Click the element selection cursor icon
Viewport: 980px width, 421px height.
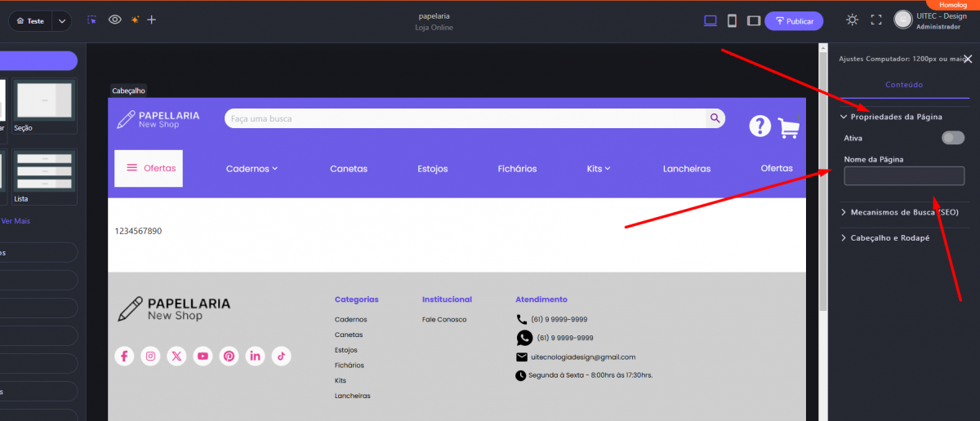pyautogui.click(x=92, y=20)
